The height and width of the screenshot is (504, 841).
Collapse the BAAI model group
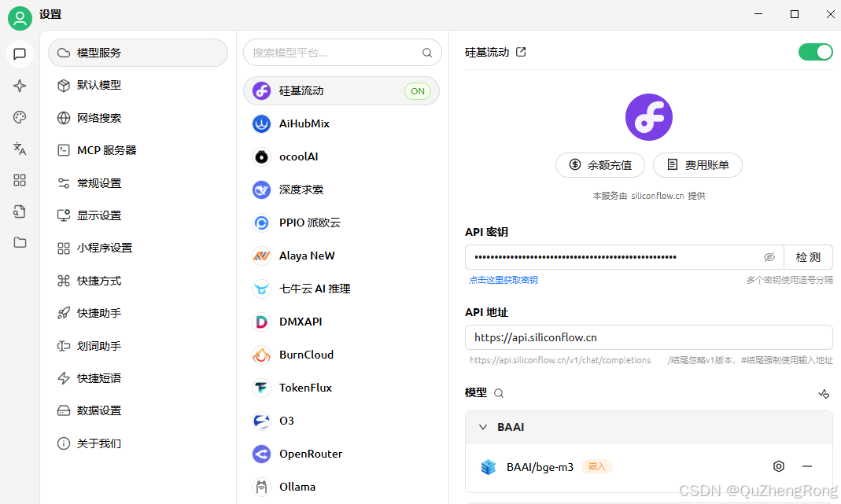click(x=483, y=427)
